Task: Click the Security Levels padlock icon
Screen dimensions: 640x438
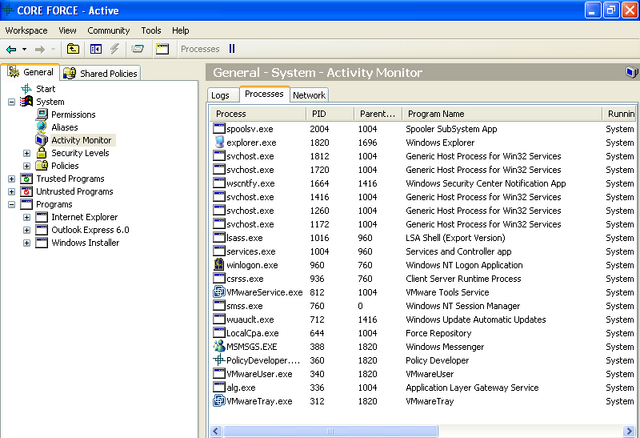Action: tap(41, 153)
